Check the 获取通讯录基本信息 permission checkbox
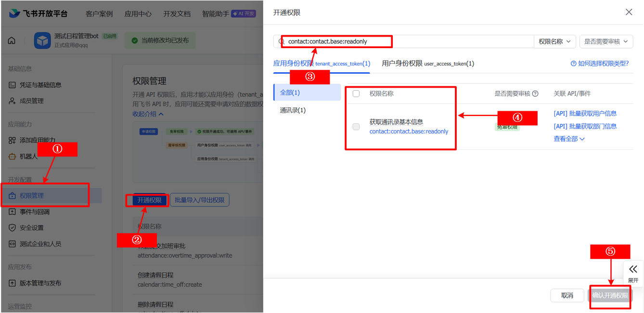This screenshot has height=313, width=644. tap(356, 127)
